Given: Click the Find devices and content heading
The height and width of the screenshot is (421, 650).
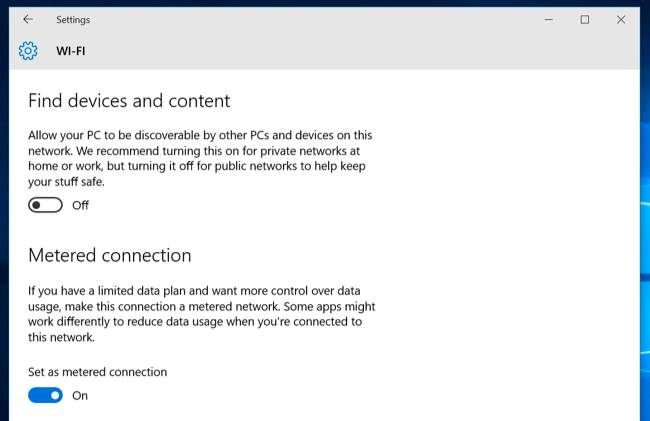Looking at the screenshot, I should pyautogui.click(x=129, y=101).
